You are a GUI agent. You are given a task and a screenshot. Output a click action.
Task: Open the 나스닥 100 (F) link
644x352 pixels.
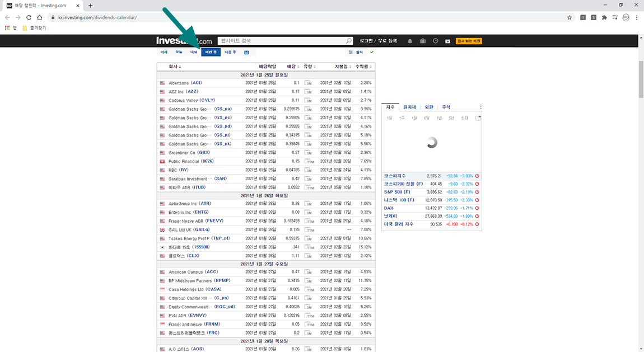(x=399, y=200)
